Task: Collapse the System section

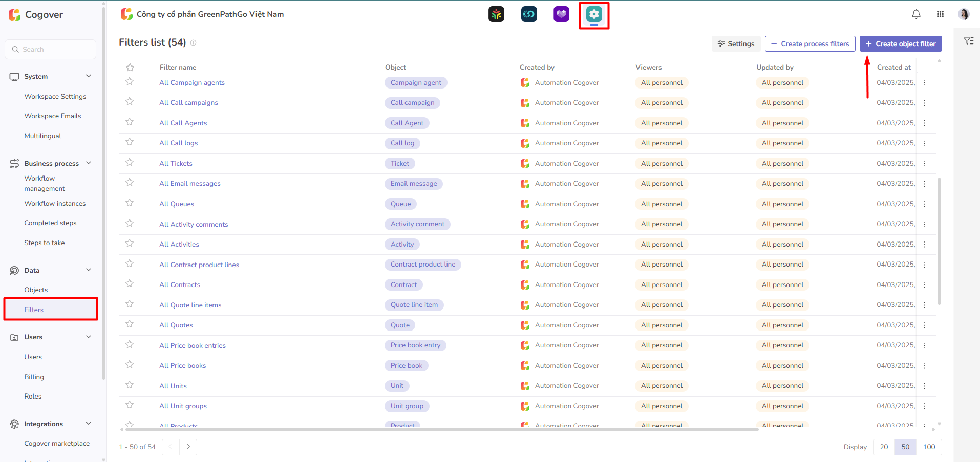Action: click(x=89, y=76)
